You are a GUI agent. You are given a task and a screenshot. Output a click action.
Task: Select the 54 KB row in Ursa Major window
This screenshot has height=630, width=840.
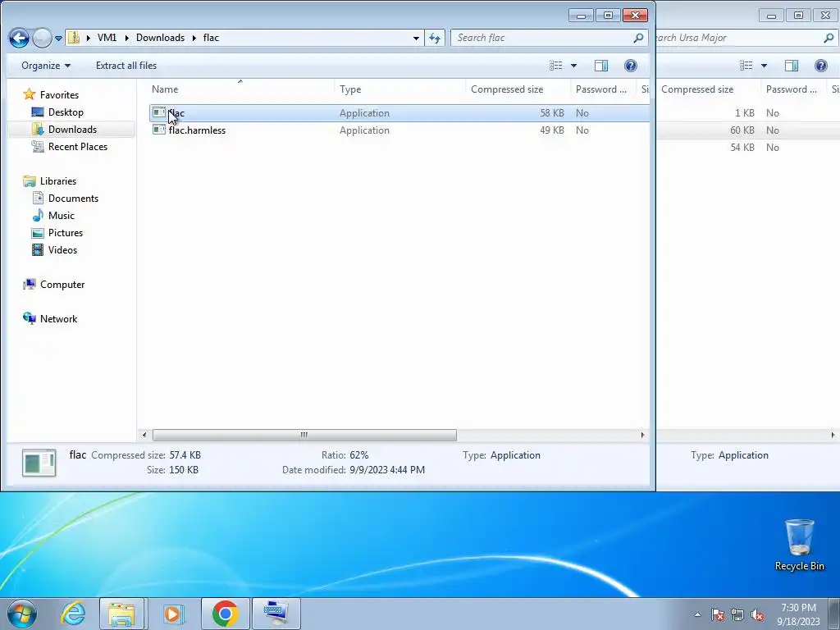(x=748, y=148)
